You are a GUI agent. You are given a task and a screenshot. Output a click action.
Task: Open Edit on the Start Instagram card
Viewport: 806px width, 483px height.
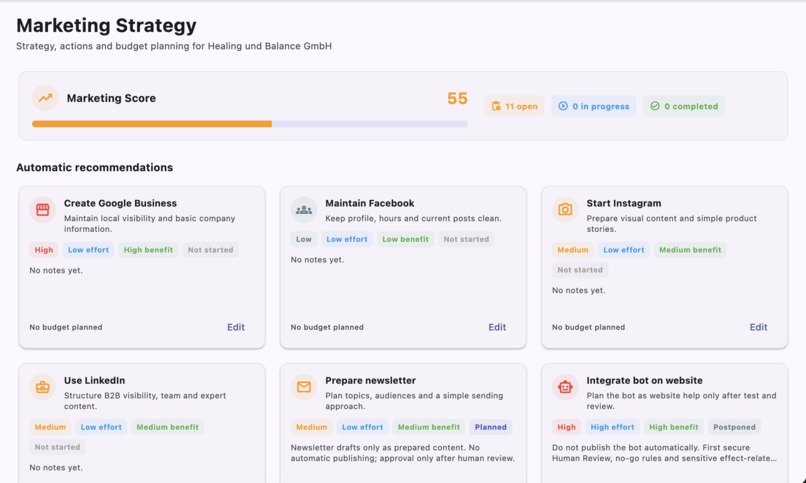758,327
